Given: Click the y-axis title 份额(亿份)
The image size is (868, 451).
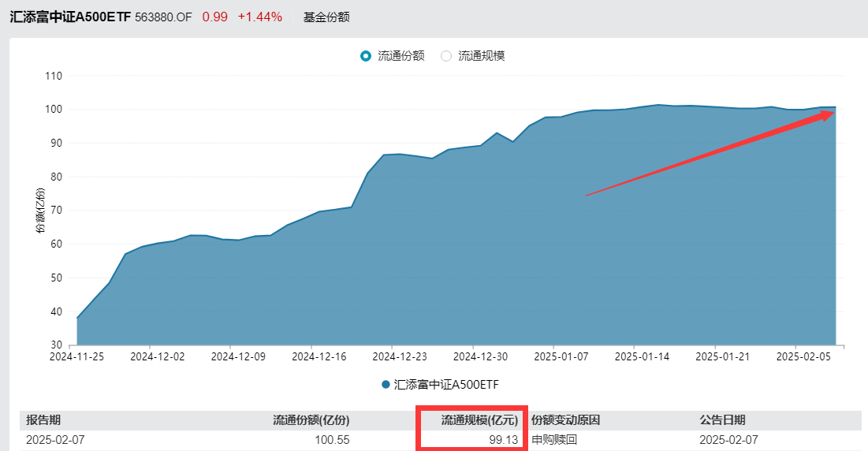Looking at the screenshot, I should tap(40, 211).
